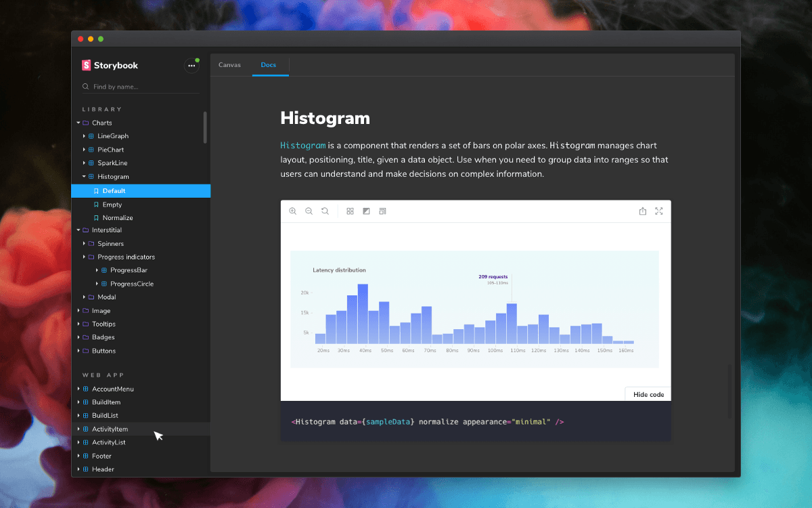Click the docs page scrollbar thumb

pyautogui.click(x=729, y=391)
